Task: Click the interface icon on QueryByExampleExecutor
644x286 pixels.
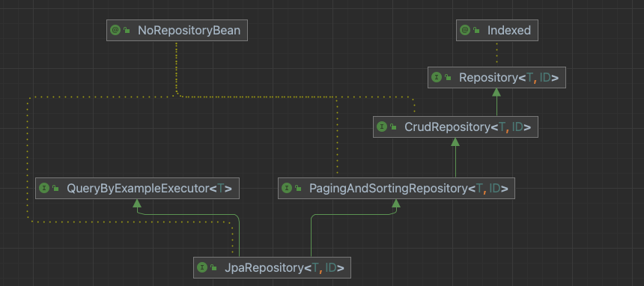Action: coord(44,188)
